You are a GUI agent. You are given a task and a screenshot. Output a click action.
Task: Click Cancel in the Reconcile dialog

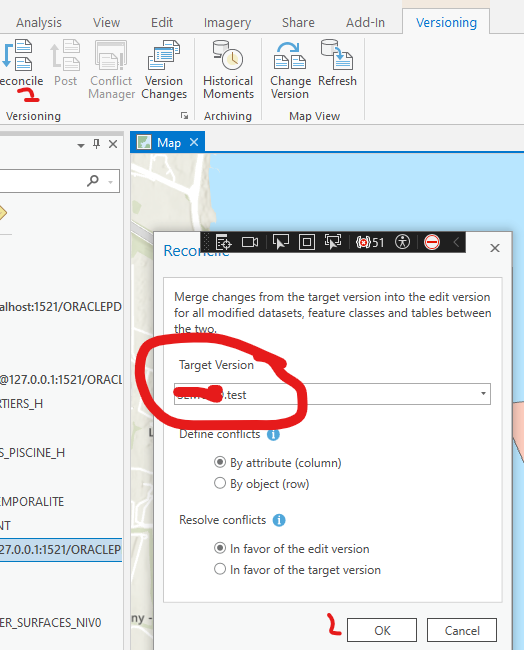click(462, 630)
